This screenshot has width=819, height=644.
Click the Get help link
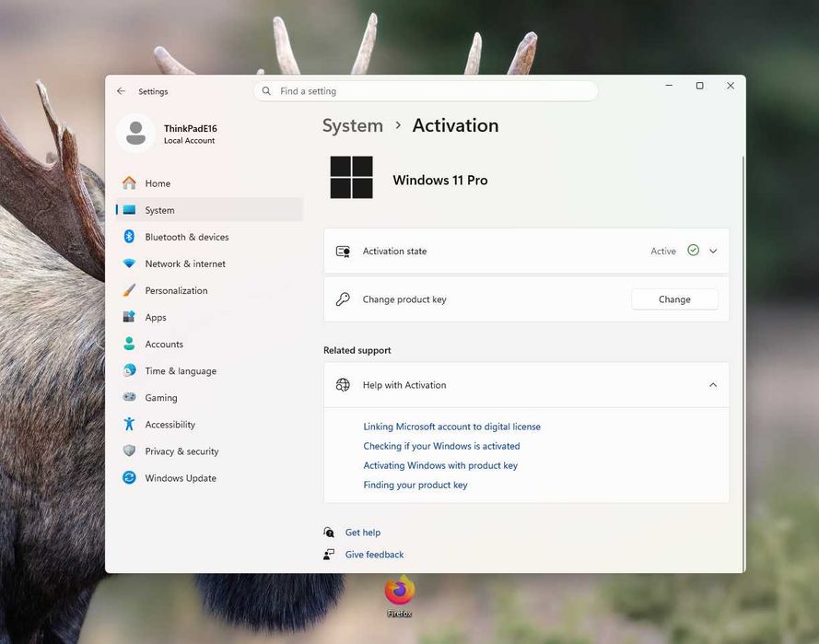pos(362,533)
